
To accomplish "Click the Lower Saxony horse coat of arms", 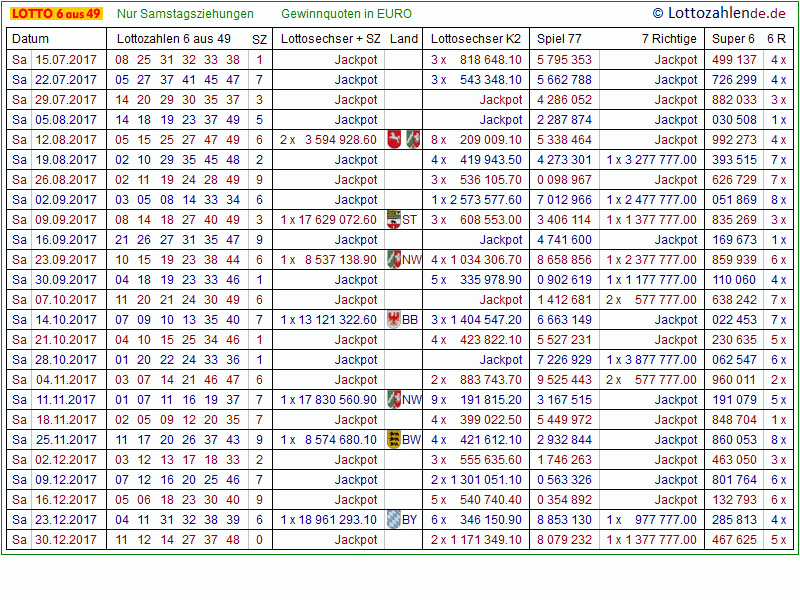I will pyautogui.click(x=395, y=140).
